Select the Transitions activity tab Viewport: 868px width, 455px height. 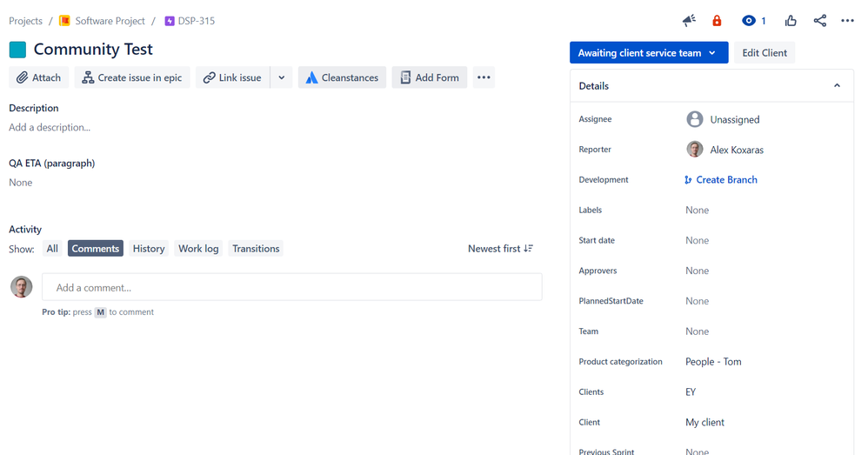256,249
